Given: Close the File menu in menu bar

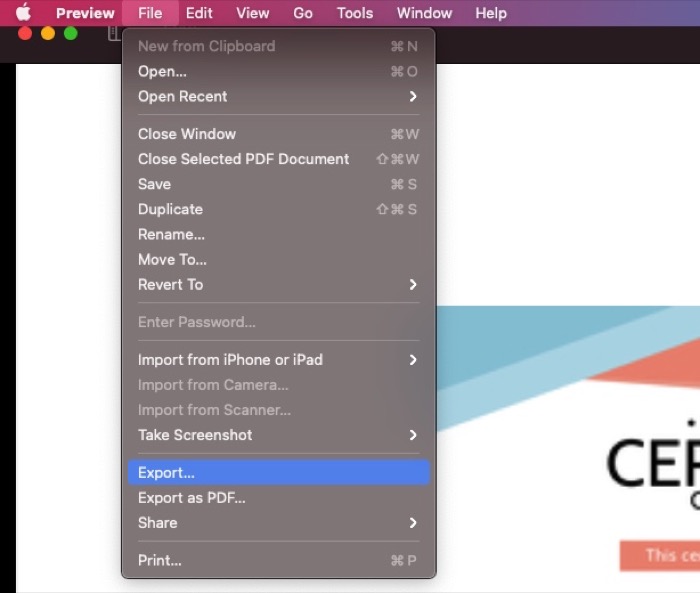Looking at the screenshot, I should pyautogui.click(x=150, y=13).
